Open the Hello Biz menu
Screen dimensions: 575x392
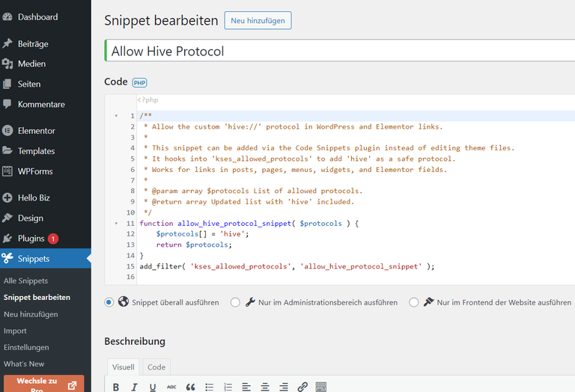(34, 197)
